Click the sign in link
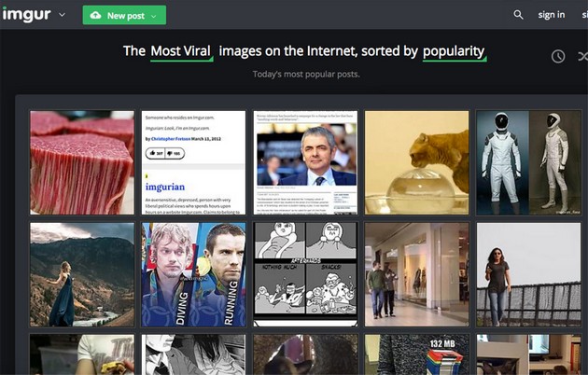 552,15
